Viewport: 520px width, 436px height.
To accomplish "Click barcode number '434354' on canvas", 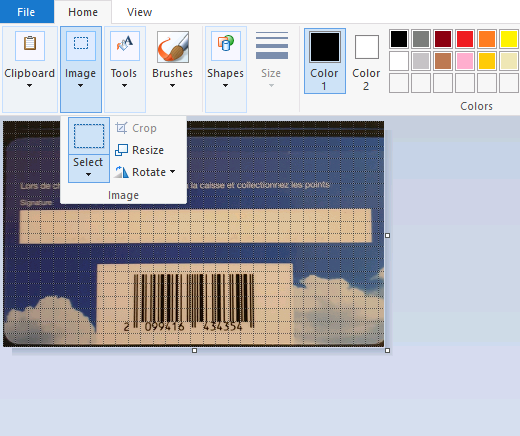I will click(223, 327).
